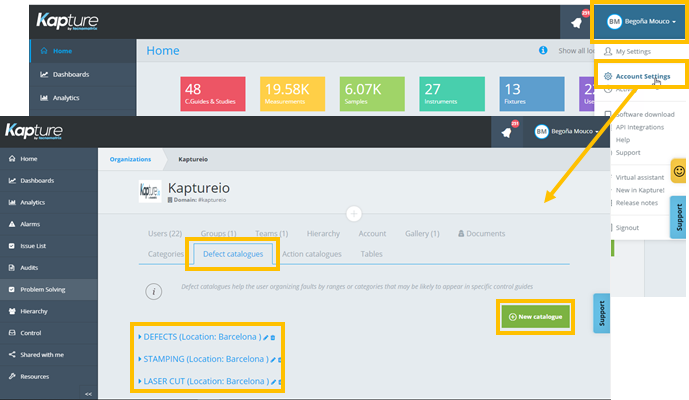Click the Kapture logo in the back window

(67, 21)
